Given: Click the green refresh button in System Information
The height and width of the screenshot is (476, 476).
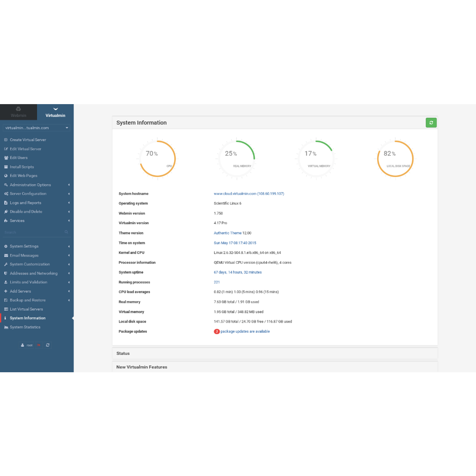Looking at the screenshot, I should [x=431, y=123].
